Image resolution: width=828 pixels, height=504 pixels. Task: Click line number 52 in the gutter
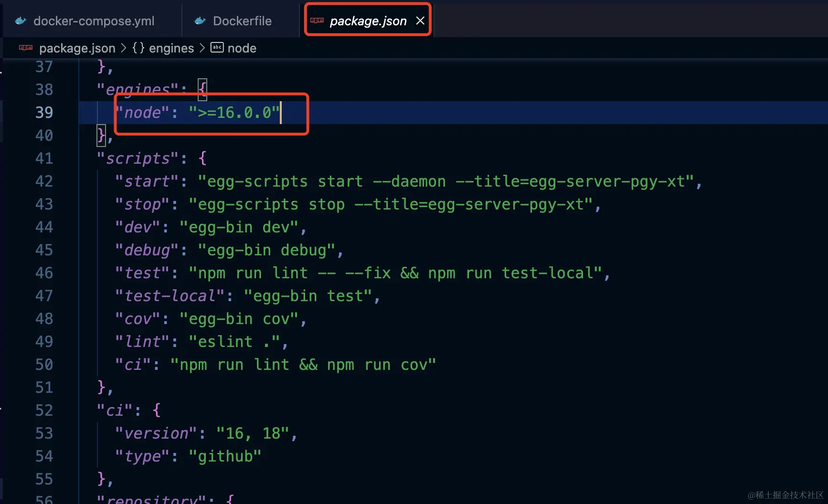pyautogui.click(x=44, y=410)
